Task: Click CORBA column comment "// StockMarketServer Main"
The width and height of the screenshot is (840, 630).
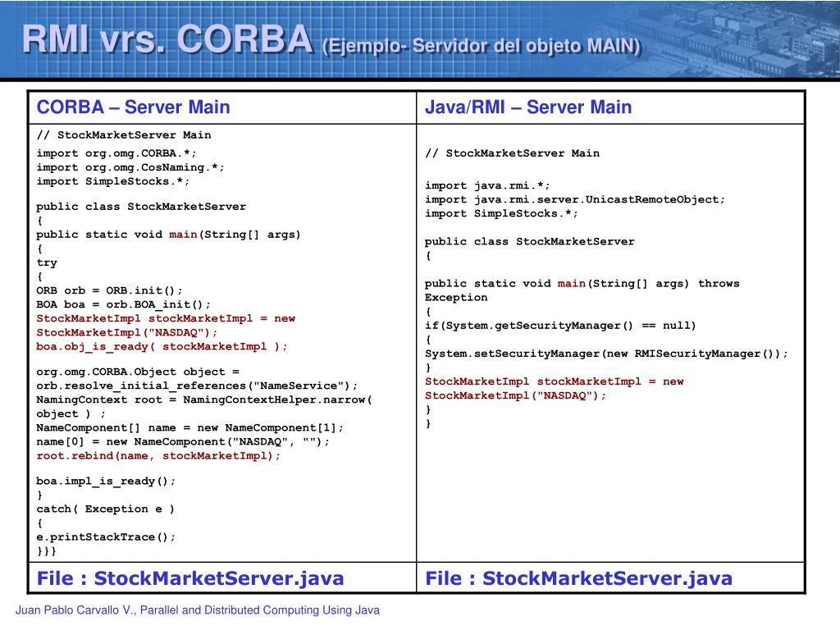Action: pos(124,135)
